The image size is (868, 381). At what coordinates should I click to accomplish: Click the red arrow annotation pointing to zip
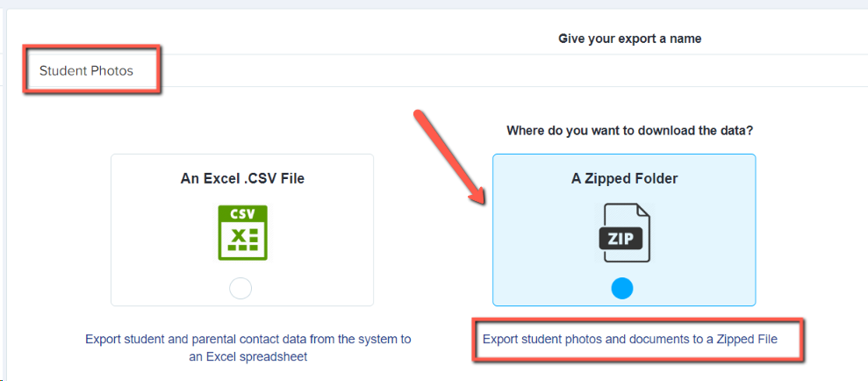point(449,157)
